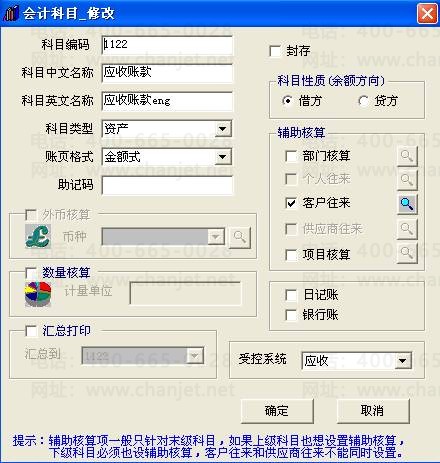Click the app icon in title bar

11,13
